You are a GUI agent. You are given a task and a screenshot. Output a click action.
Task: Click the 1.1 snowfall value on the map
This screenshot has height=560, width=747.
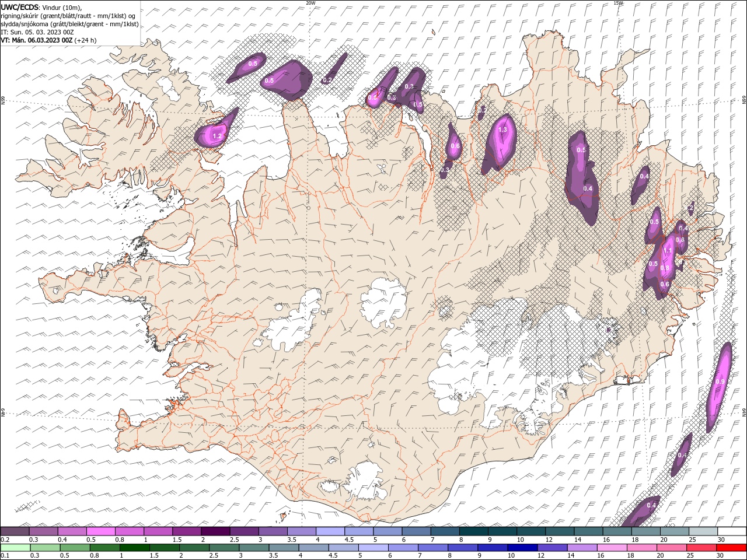(x=669, y=251)
